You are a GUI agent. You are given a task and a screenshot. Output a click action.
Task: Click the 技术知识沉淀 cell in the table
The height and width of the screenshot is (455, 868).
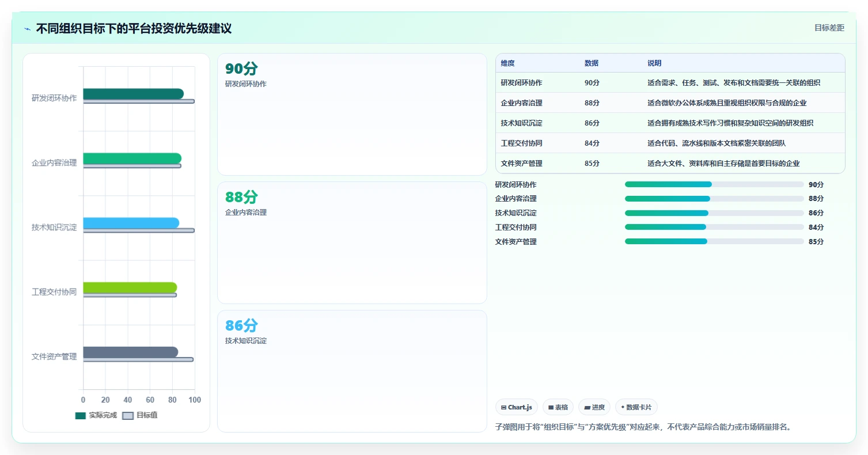tap(521, 123)
